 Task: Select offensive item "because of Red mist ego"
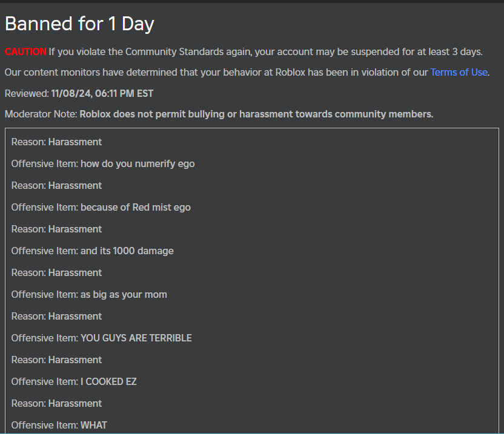tap(135, 207)
